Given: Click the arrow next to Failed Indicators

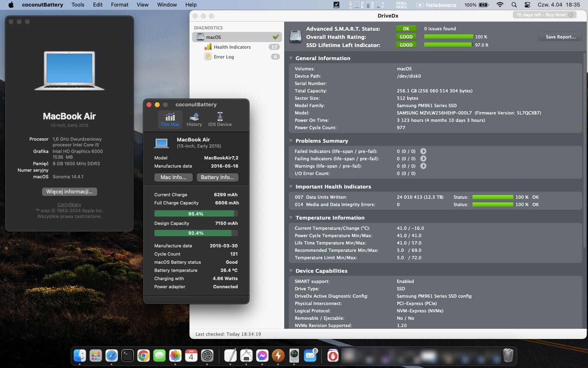Looking at the screenshot, I should coord(423,151).
